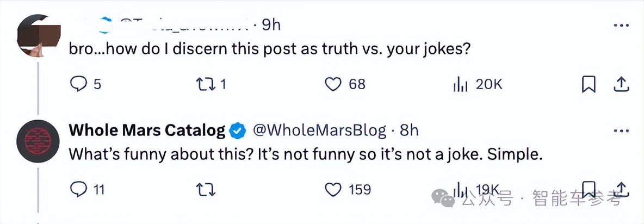View analytics showing 19K views
This screenshot has height=224, width=644.
click(x=461, y=189)
